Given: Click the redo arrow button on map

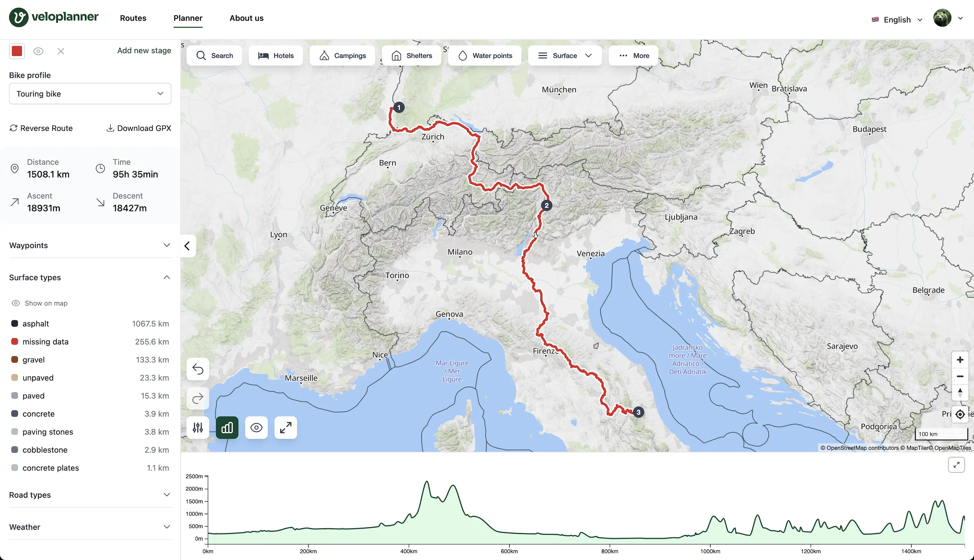Looking at the screenshot, I should coord(198,398).
